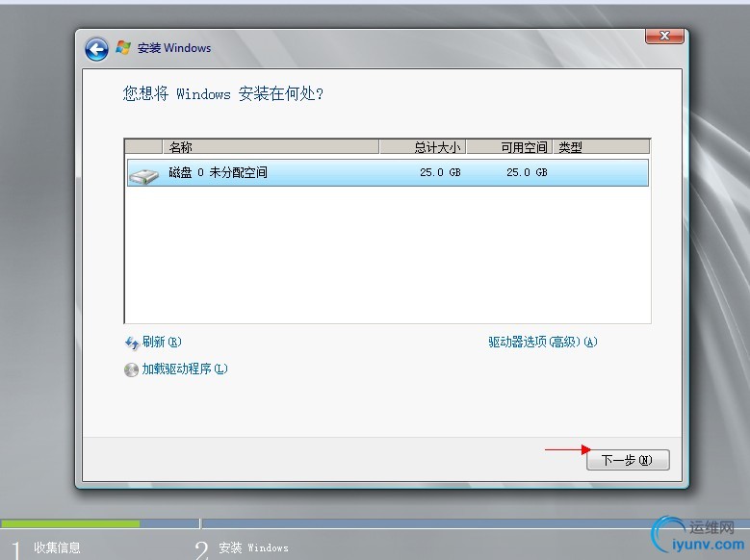Click the load driver disc icon
Viewport: 750px width, 560px height.
coord(131,369)
